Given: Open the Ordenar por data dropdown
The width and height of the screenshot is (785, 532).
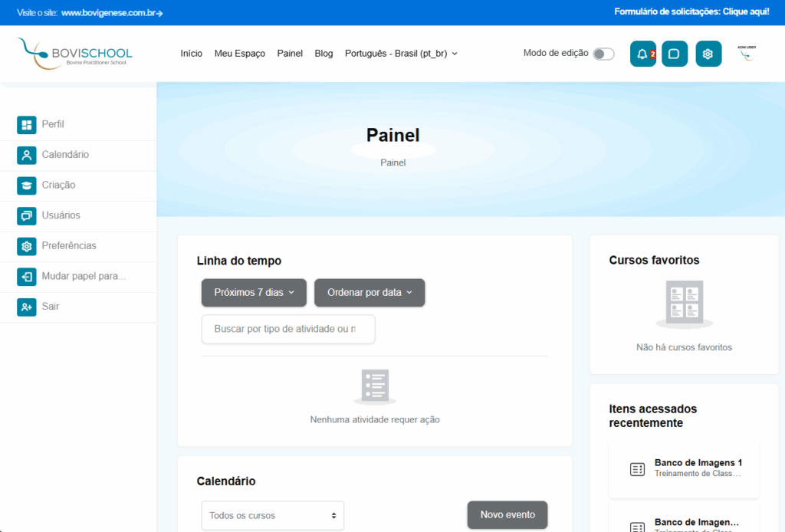Looking at the screenshot, I should (x=370, y=292).
